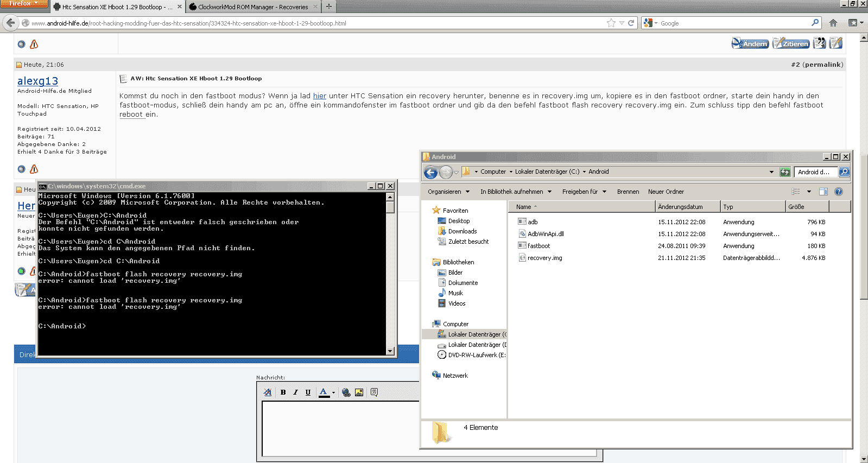Click the Android search field in Explorer
The width and height of the screenshot is (868, 463).
[816, 172]
